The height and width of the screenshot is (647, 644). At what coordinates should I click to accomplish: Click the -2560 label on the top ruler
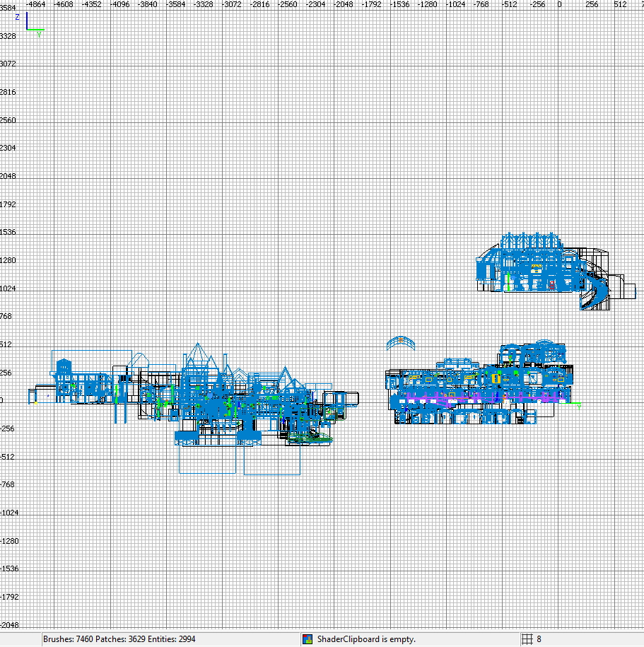click(x=288, y=4)
